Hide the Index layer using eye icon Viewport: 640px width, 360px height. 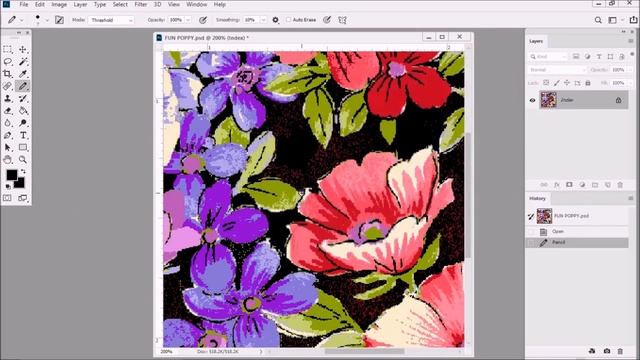(x=532, y=100)
